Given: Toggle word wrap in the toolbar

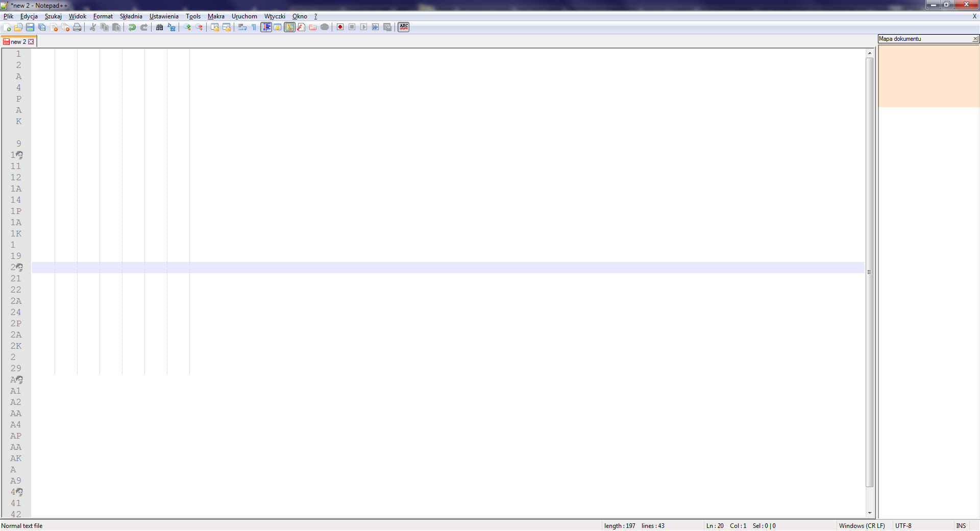Looking at the screenshot, I should point(242,27).
